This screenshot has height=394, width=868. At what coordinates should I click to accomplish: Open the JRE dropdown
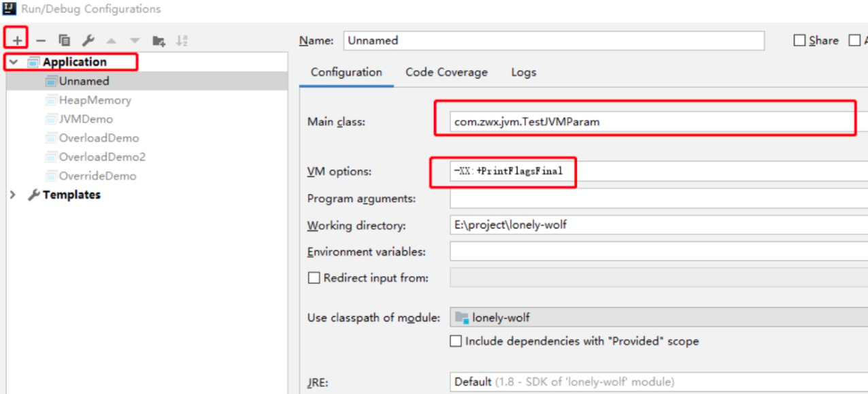pos(658,382)
